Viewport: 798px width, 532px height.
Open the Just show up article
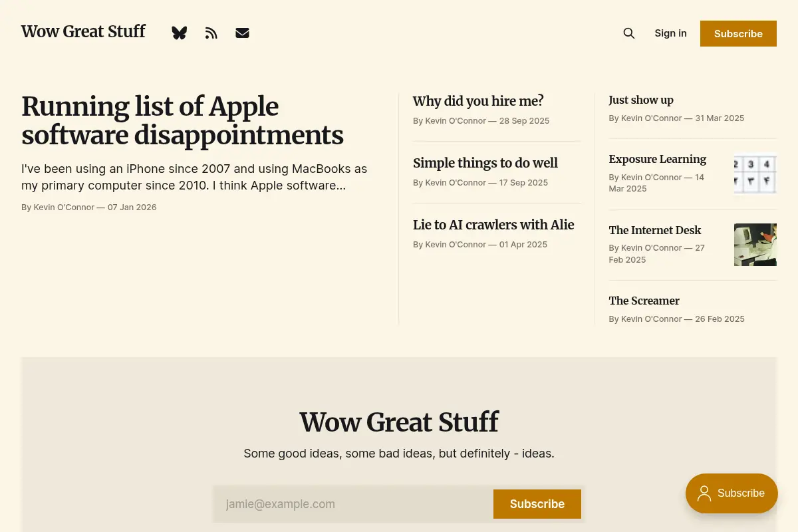point(641,100)
